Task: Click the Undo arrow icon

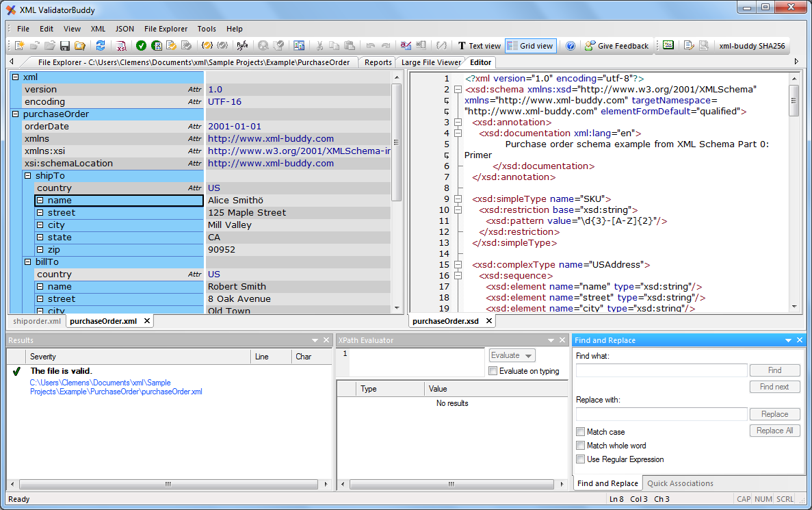Action: point(370,46)
